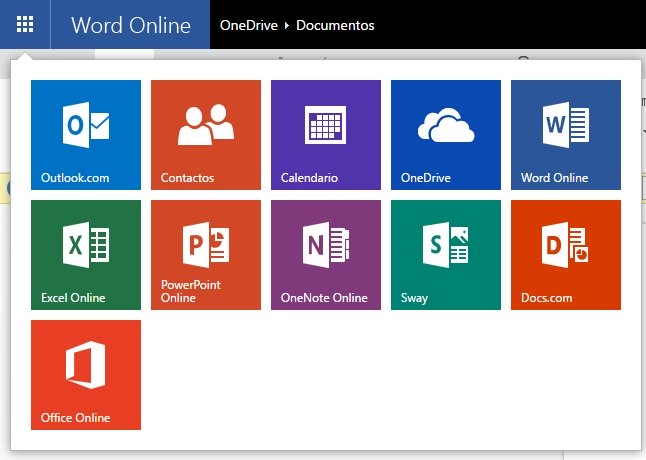The image size is (646, 460).
Task: Open the Docs.com tile
Action: 566,255
